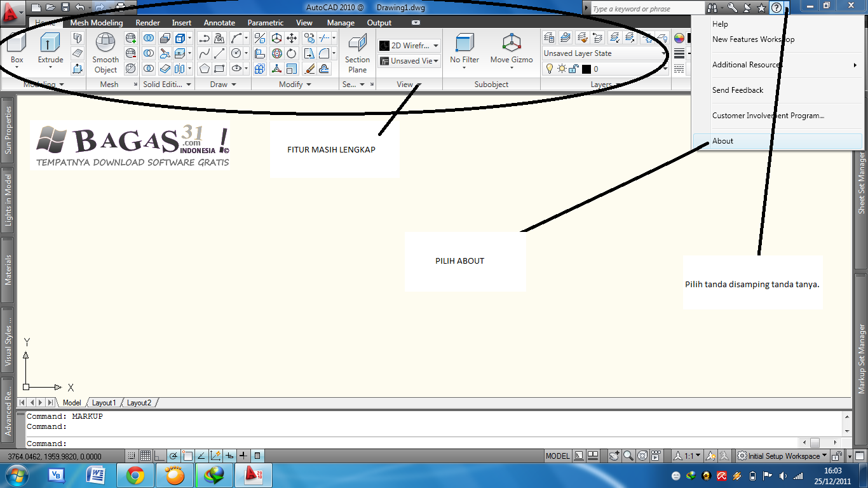Open the Materials palette tab
This screenshot has width=868, height=488.
(x=8, y=269)
